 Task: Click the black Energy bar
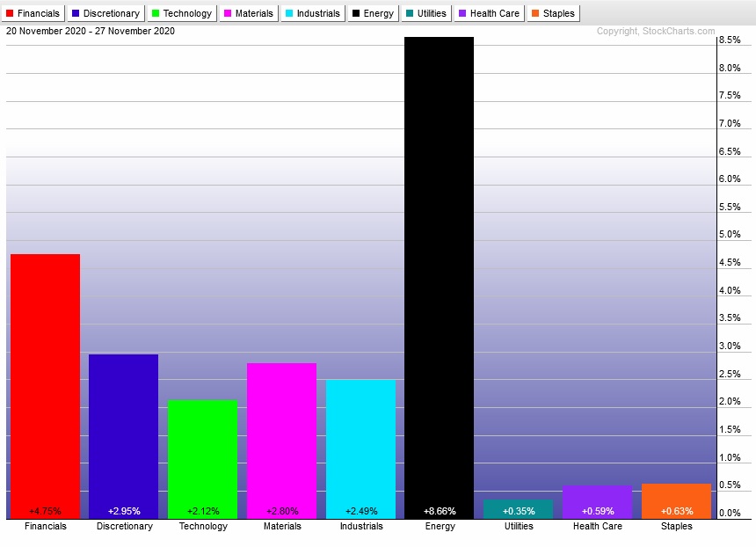tap(440, 278)
